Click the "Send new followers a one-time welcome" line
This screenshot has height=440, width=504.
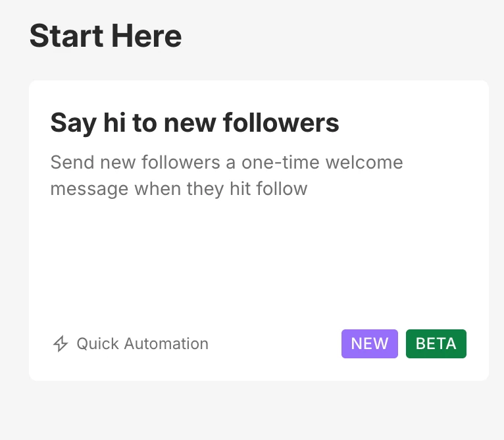click(226, 162)
